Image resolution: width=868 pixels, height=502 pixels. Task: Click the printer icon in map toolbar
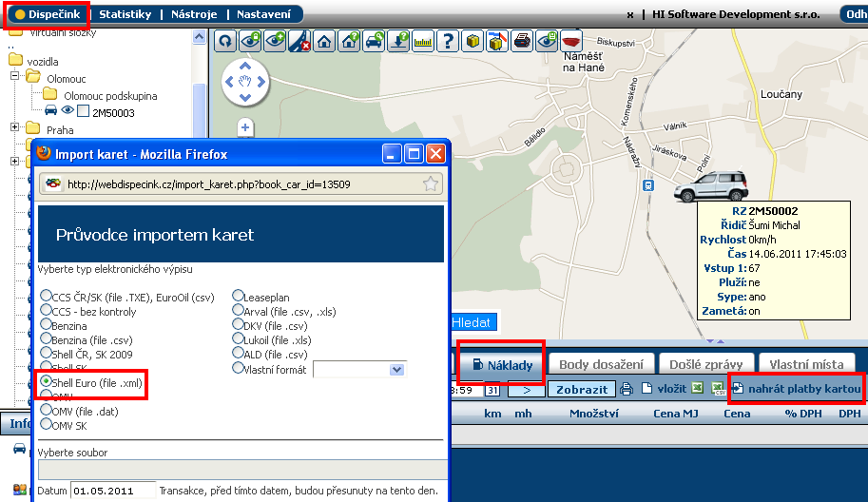point(522,41)
